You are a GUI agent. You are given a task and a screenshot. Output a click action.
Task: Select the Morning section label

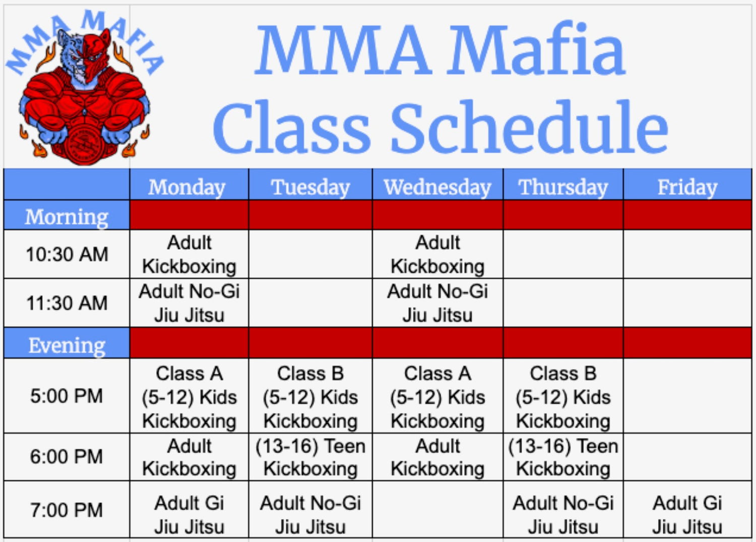point(67,216)
